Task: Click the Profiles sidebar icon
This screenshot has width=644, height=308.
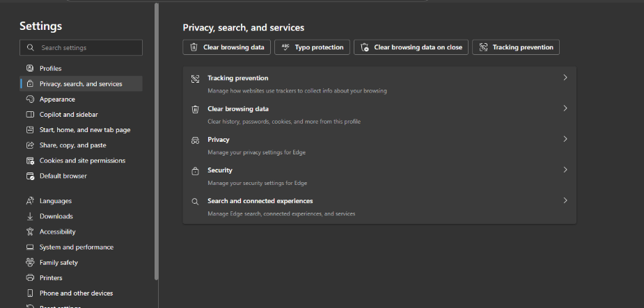Action: tap(29, 68)
